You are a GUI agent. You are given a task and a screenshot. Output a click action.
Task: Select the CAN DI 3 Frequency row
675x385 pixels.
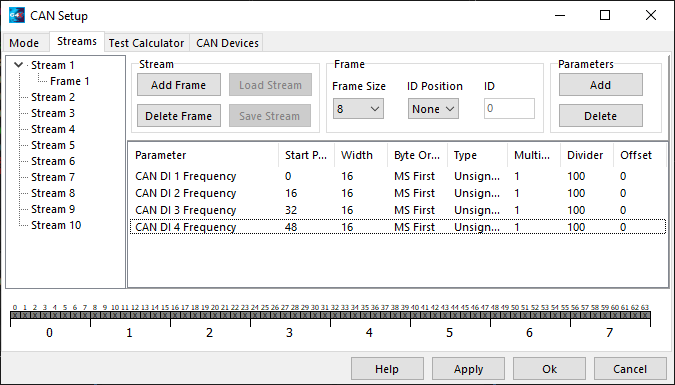click(x=398, y=210)
